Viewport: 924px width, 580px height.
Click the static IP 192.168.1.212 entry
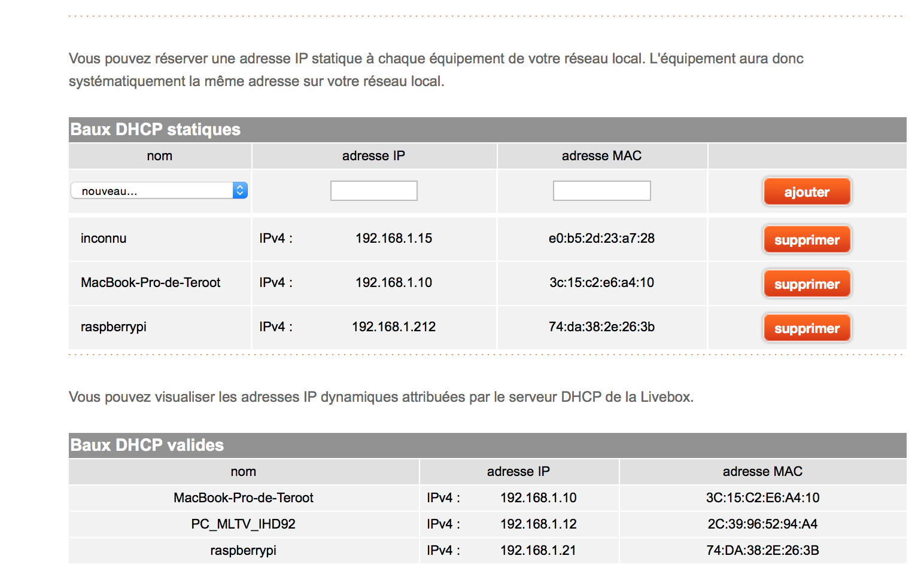point(394,326)
